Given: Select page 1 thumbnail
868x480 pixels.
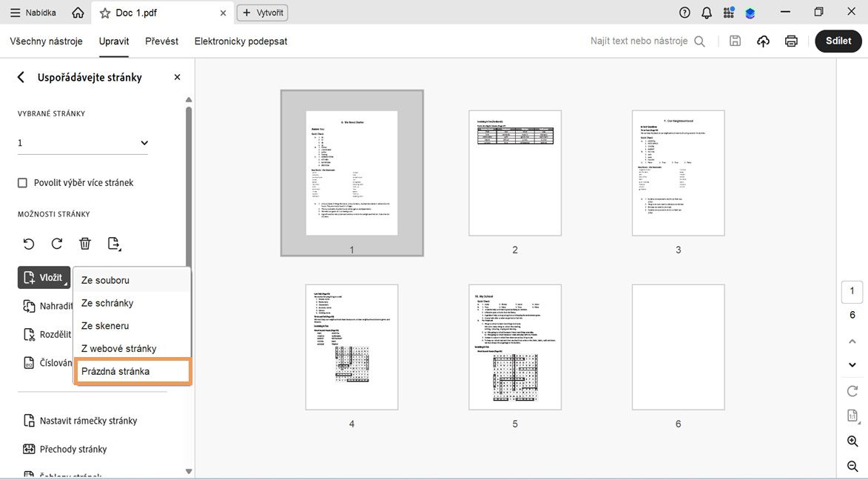Looking at the screenshot, I should click(x=352, y=173).
